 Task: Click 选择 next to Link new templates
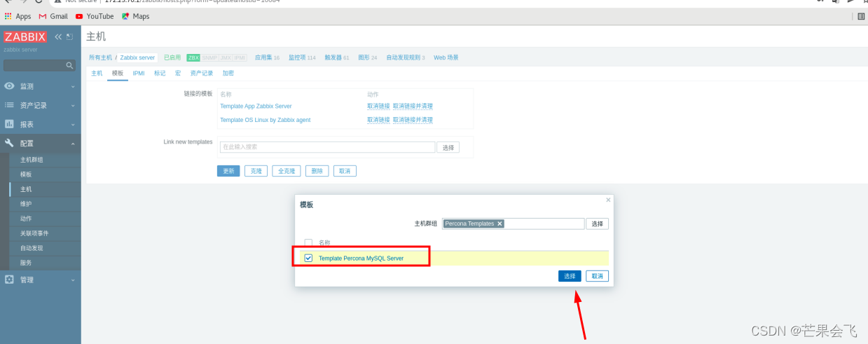coord(448,147)
